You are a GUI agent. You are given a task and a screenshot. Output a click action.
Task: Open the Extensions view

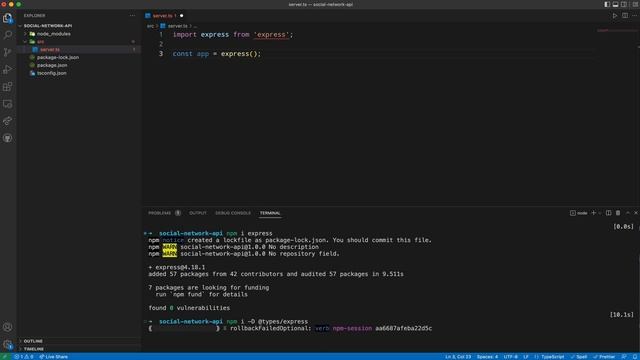[x=7, y=87]
